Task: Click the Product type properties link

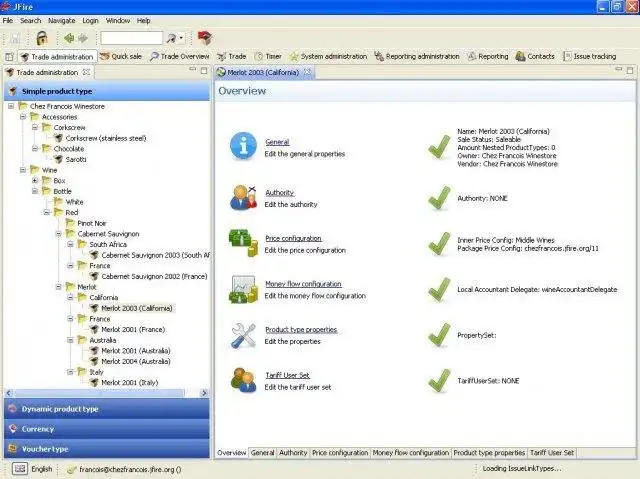Action: [301, 330]
